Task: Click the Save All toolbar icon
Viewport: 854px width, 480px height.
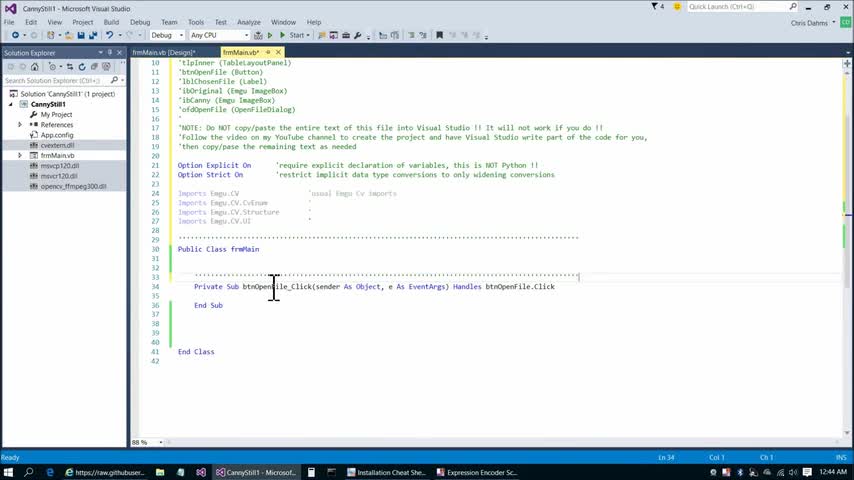Action: pyautogui.click(x=93, y=35)
